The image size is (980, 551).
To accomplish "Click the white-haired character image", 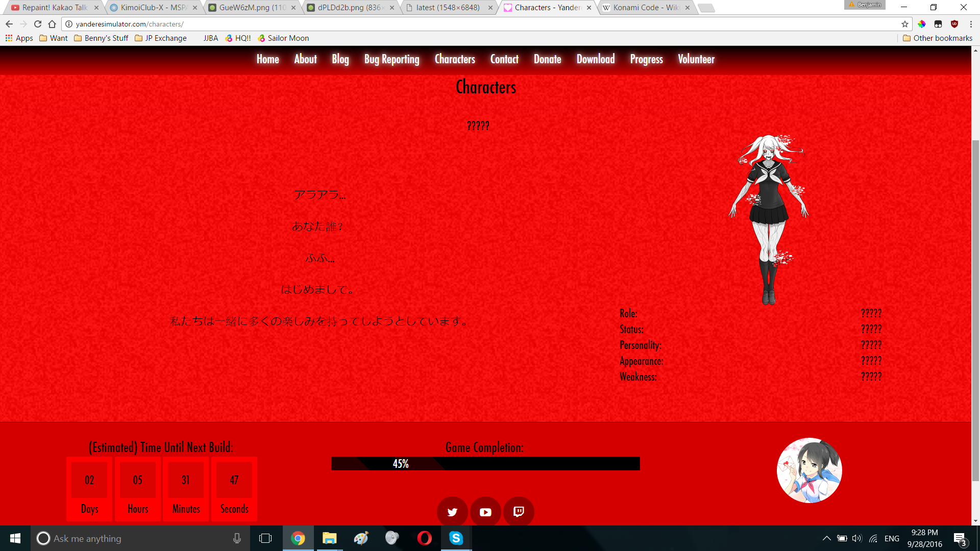I will 769,220.
